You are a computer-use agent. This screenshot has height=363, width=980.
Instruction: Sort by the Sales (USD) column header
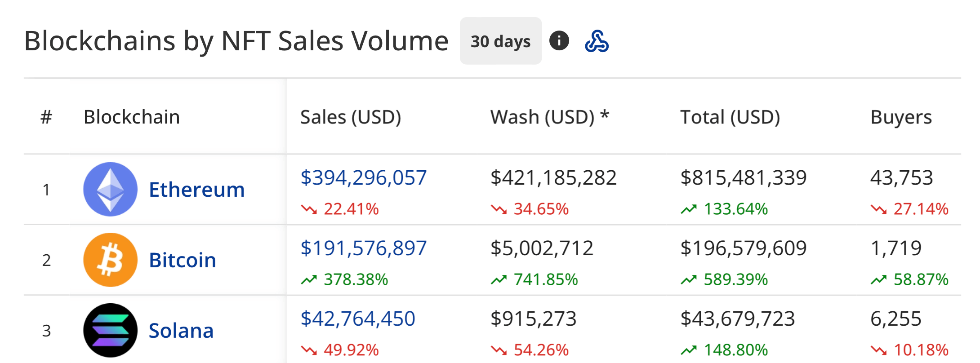click(351, 117)
